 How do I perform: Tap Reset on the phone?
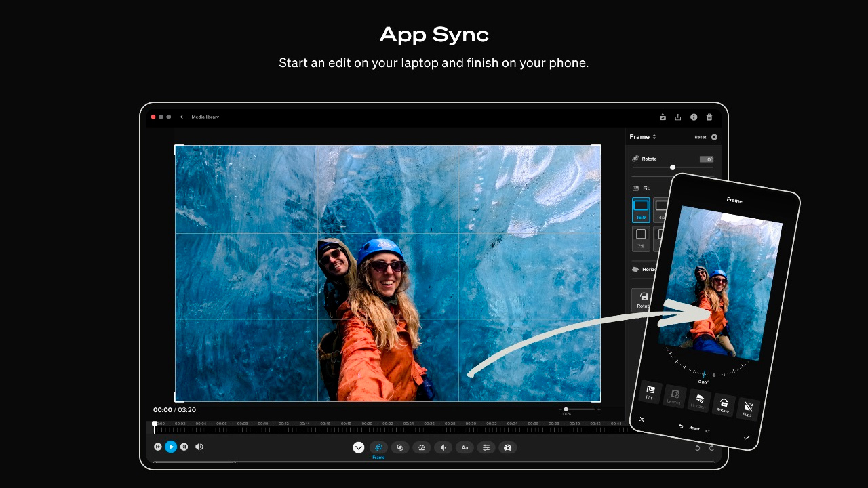point(694,428)
